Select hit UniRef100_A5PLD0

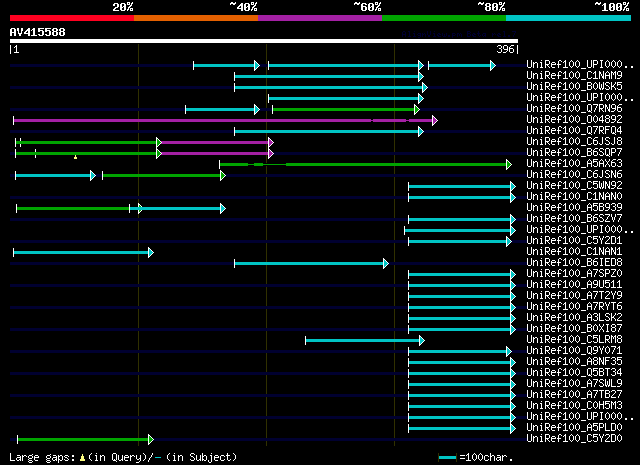(x=574, y=428)
